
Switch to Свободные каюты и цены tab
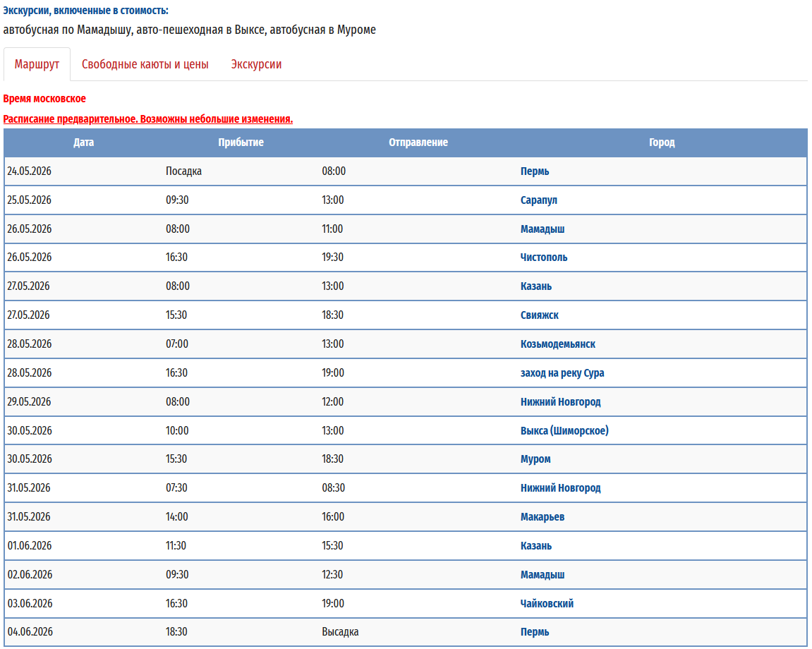145,64
